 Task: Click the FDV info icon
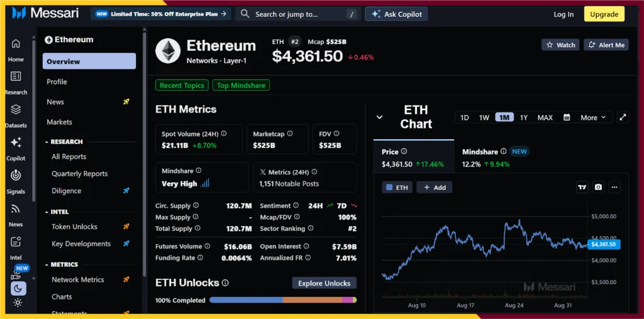[337, 133]
